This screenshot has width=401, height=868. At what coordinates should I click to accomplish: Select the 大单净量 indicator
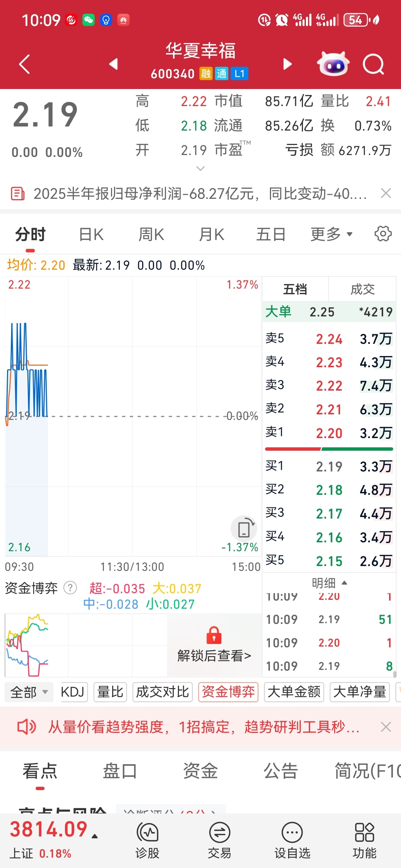coord(360,692)
